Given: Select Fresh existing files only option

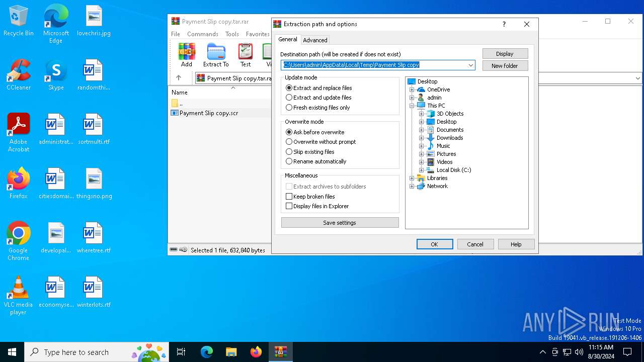Looking at the screenshot, I should [x=318, y=108].
